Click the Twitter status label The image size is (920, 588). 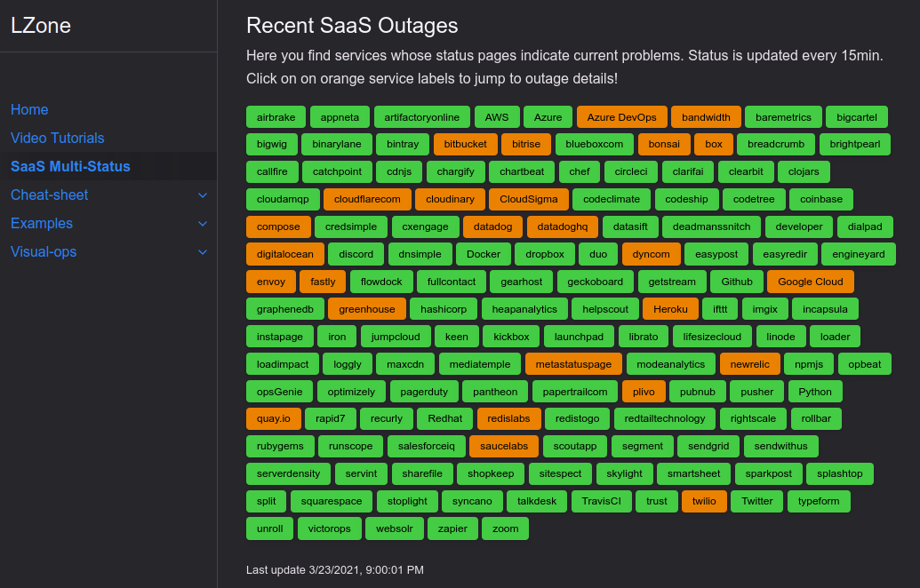756,501
